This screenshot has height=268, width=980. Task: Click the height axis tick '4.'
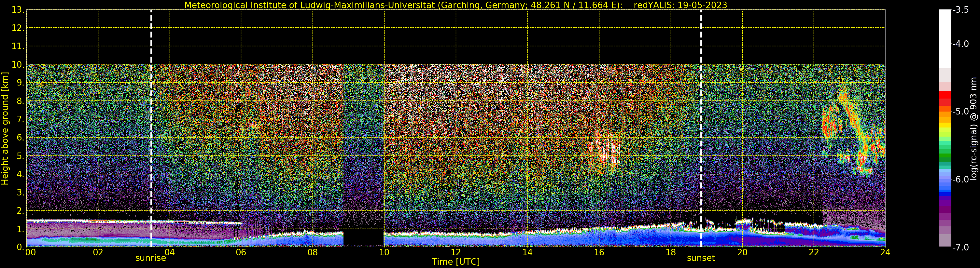tap(20, 174)
